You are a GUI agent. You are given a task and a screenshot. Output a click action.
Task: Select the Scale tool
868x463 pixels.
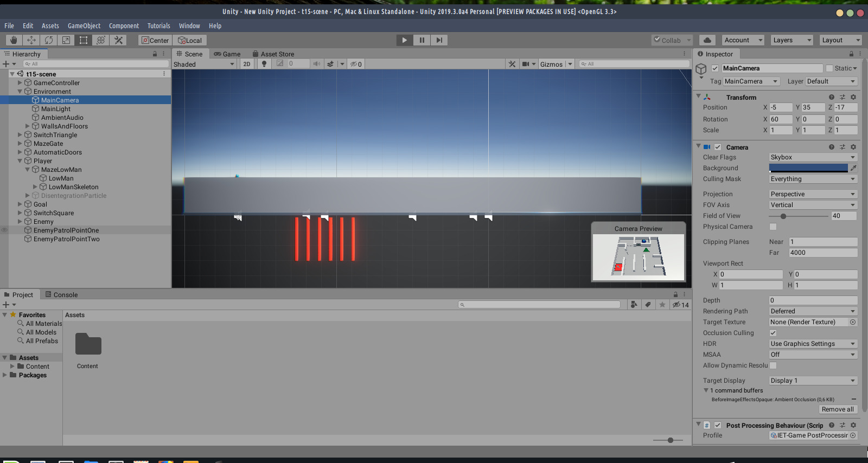click(66, 40)
